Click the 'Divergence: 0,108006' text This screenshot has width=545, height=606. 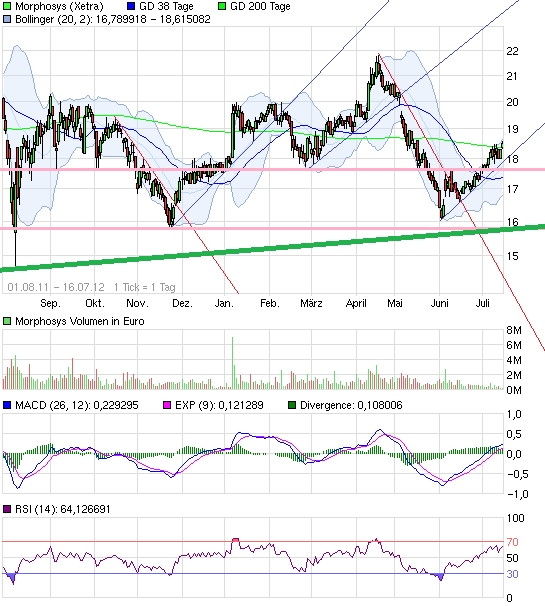351,405
